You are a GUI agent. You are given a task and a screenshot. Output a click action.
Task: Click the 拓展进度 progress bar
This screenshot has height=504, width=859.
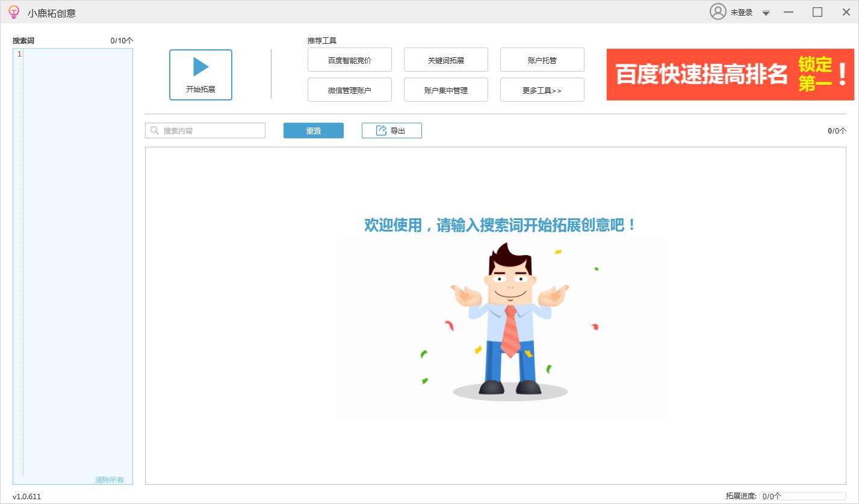click(802, 496)
